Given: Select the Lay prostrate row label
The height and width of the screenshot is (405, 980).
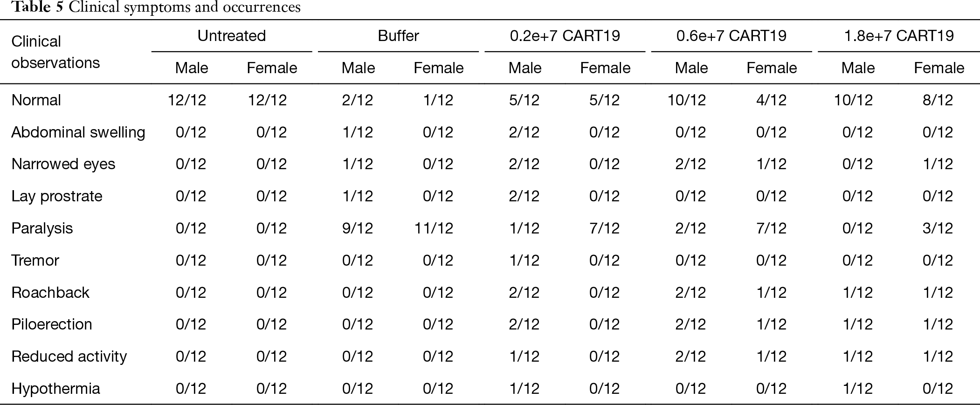Looking at the screenshot, I should (57, 196).
